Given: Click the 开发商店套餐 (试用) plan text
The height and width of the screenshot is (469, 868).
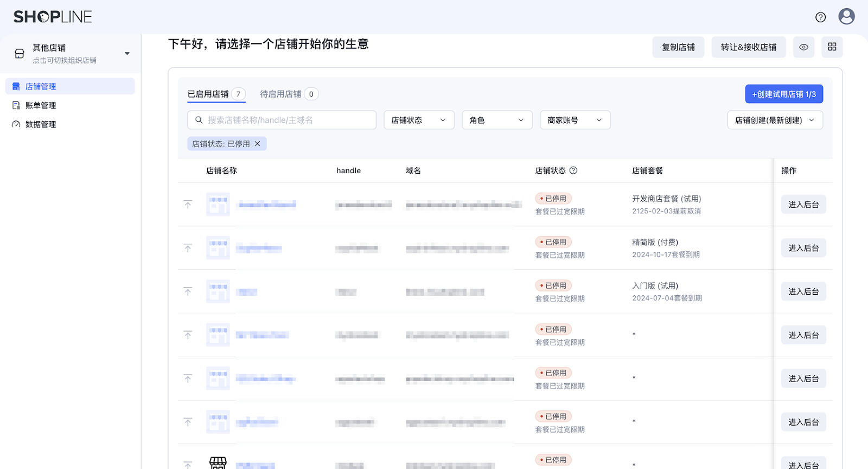Looking at the screenshot, I should tap(667, 199).
